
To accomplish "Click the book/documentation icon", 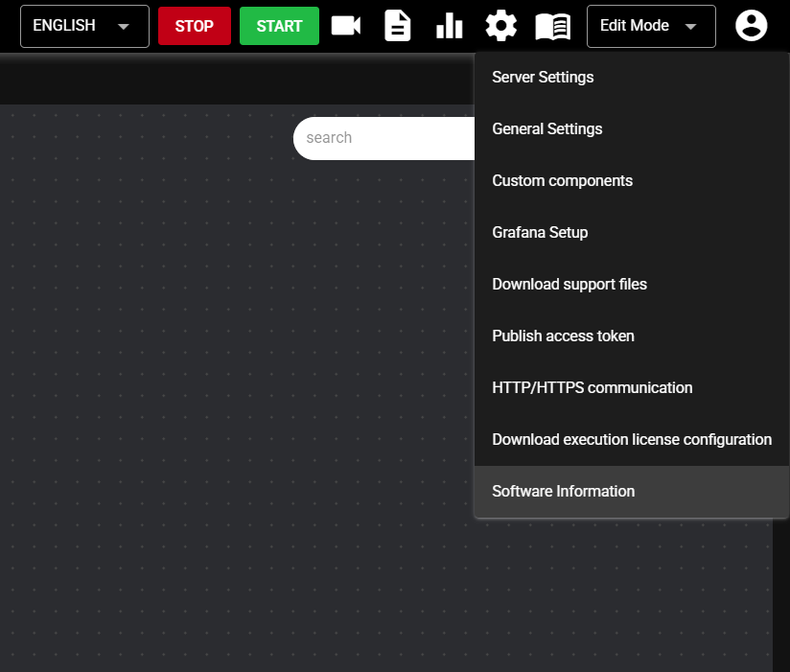I will (552, 26).
